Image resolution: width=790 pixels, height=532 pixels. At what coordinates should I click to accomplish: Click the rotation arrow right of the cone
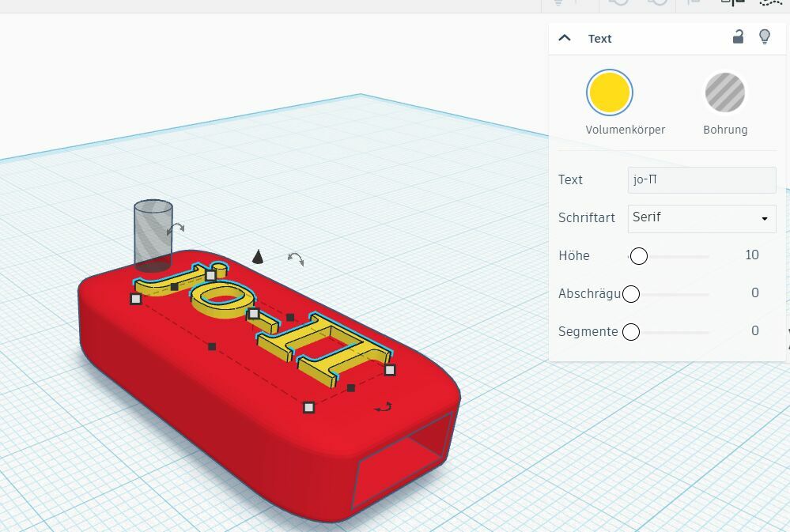coord(296,258)
